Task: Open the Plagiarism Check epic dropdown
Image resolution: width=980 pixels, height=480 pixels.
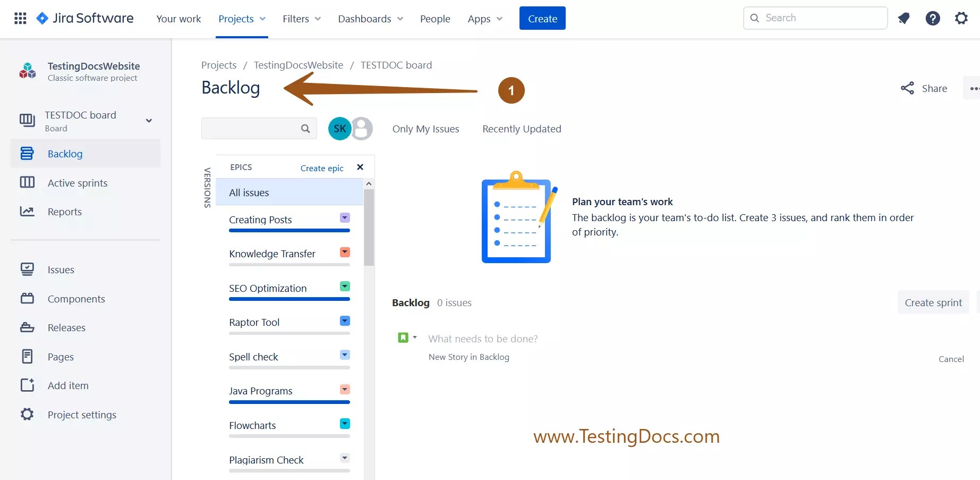Action: [x=345, y=458]
